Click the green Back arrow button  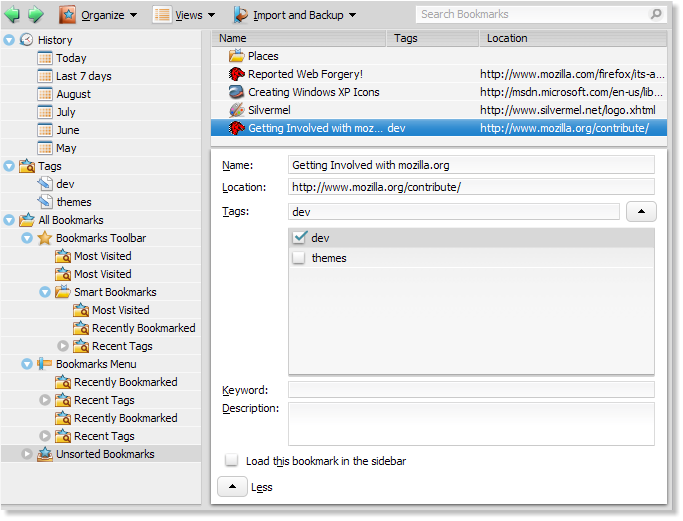click(12, 14)
